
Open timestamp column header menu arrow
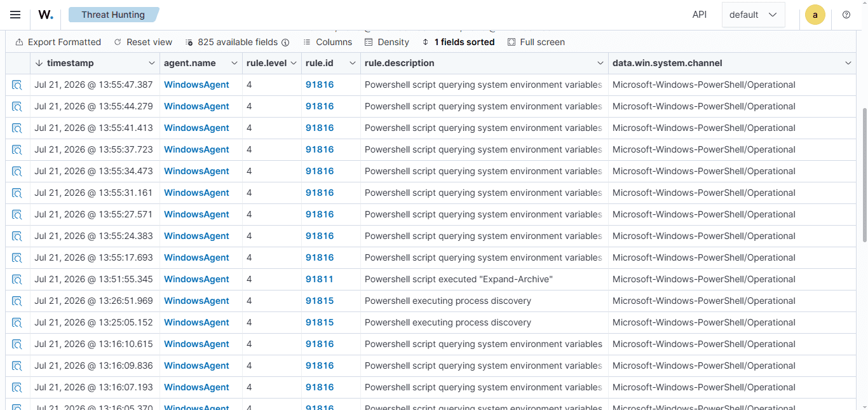pos(151,63)
